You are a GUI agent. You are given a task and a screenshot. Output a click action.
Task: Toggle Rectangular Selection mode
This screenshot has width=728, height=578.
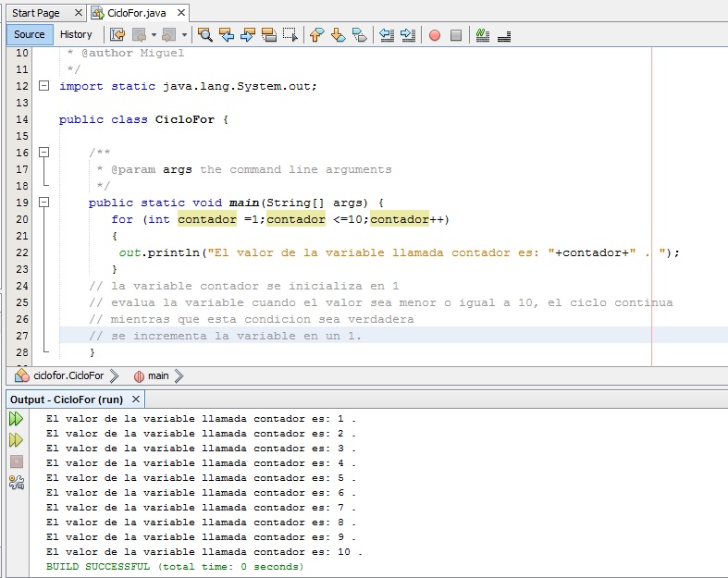tap(290, 35)
